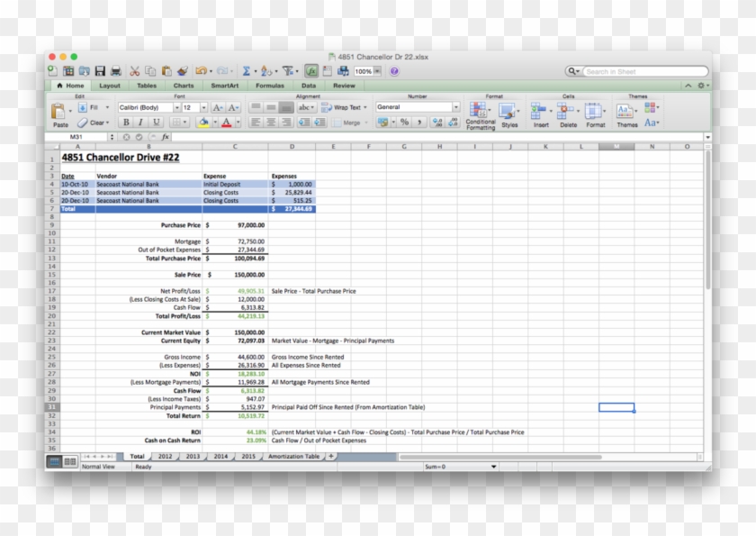Click the AutoSum sigma icon
Image resolution: width=756 pixels, height=536 pixels.
pyautogui.click(x=246, y=71)
